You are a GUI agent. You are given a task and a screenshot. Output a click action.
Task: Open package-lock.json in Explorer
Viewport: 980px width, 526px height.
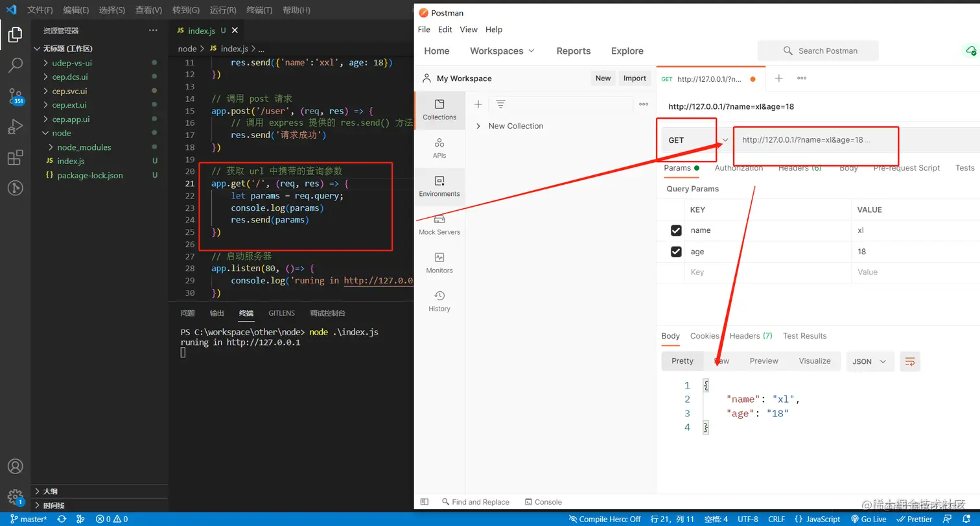coord(90,175)
